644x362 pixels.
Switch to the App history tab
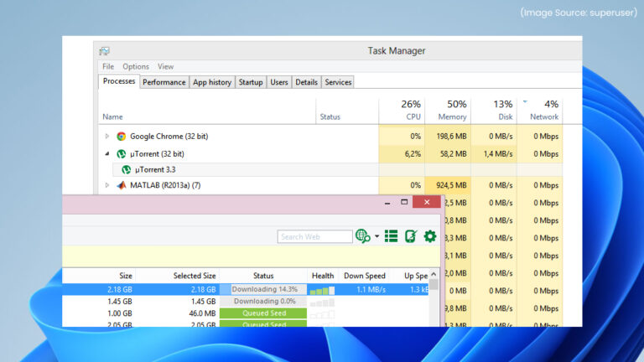[212, 82]
